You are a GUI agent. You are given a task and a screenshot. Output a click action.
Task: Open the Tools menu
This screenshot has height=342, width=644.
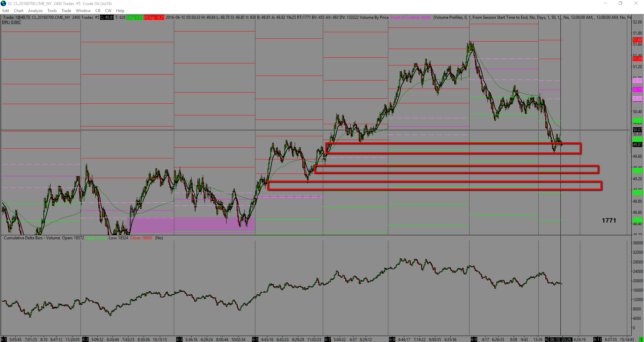(52, 11)
